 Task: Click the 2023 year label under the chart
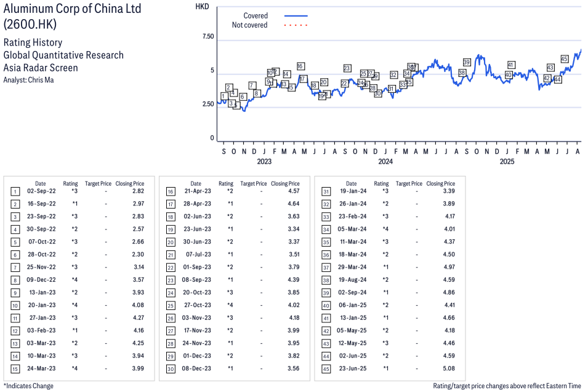[264, 161]
